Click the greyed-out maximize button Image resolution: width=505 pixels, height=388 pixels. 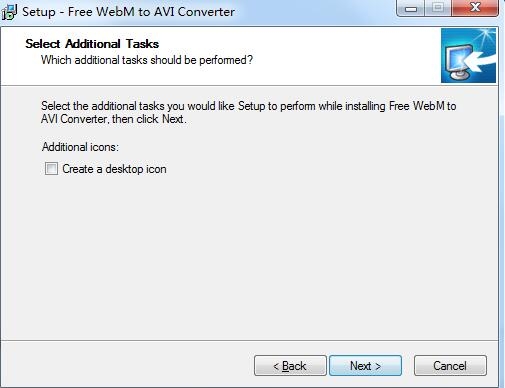point(438,8)
